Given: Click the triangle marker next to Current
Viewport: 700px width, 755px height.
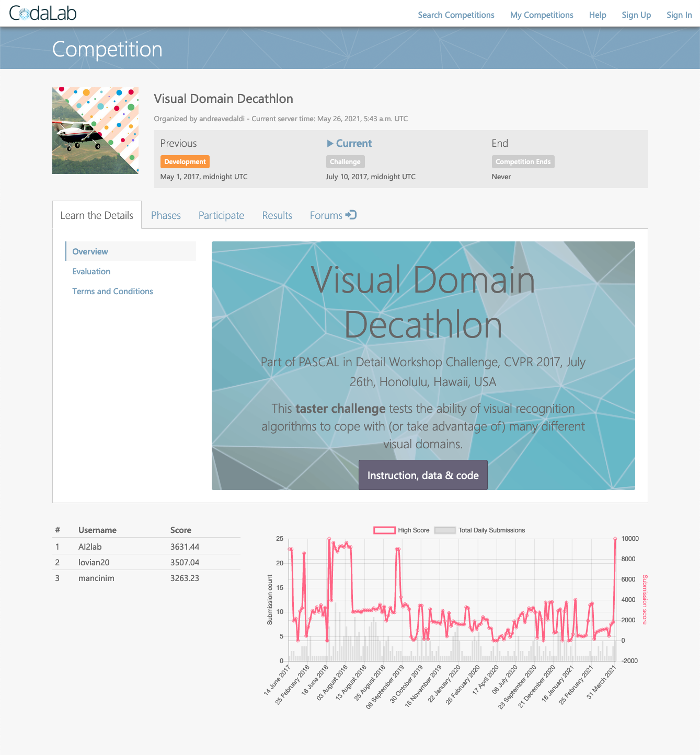Looking at the screenshot, I should [x=329, y=143].
